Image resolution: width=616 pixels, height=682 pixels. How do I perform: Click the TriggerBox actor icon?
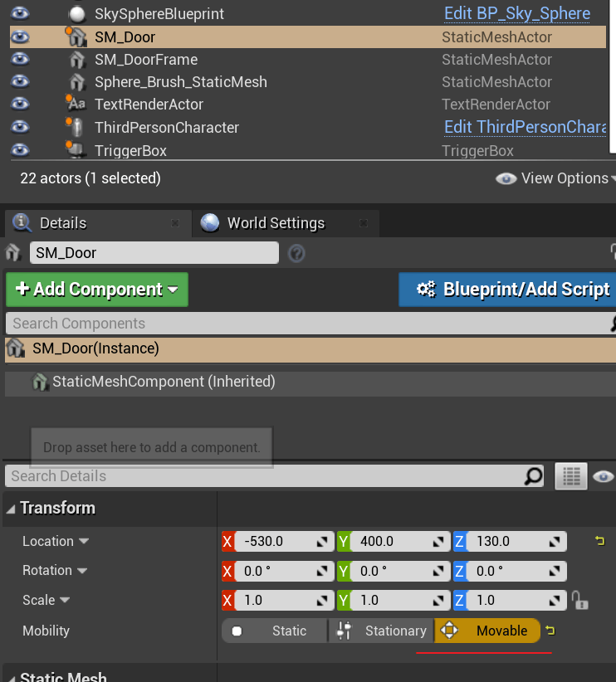(76, 149)
